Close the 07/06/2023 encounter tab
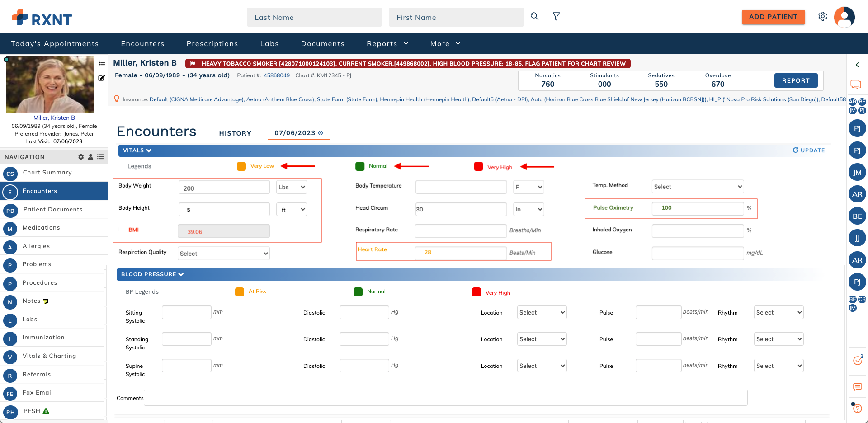 321,133
